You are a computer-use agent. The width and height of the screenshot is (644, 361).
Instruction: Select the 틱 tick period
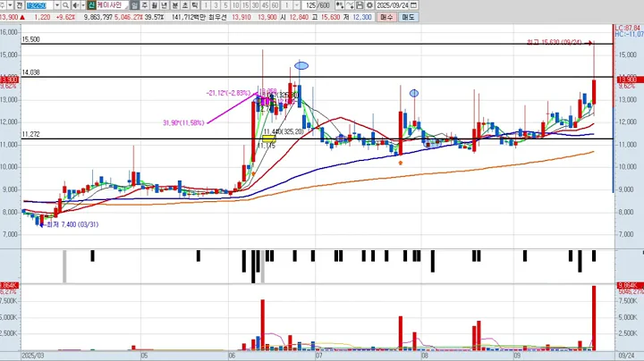pyautogui.click(x=195, y=5)
